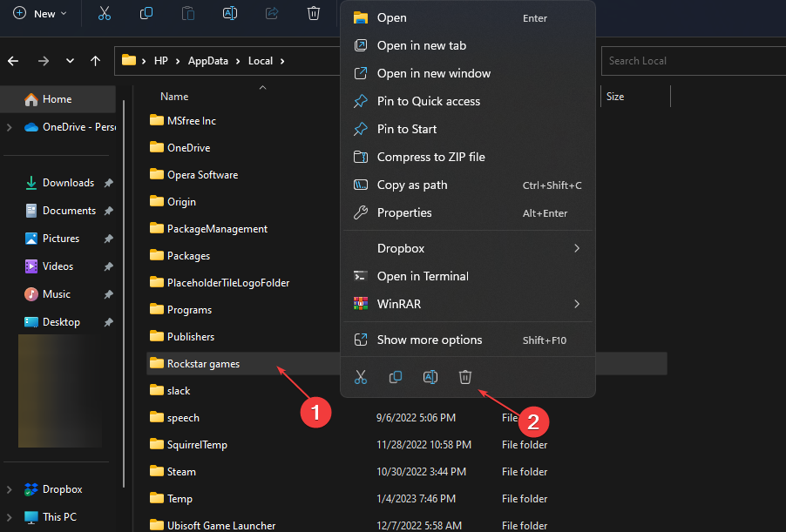Click the pin icon beside Documents
The width and height of the screenshot is (786, 532).
coord(108,212)
